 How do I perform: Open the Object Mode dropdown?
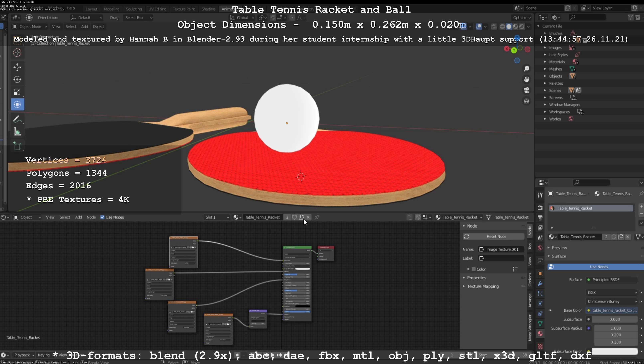[29, 26]
